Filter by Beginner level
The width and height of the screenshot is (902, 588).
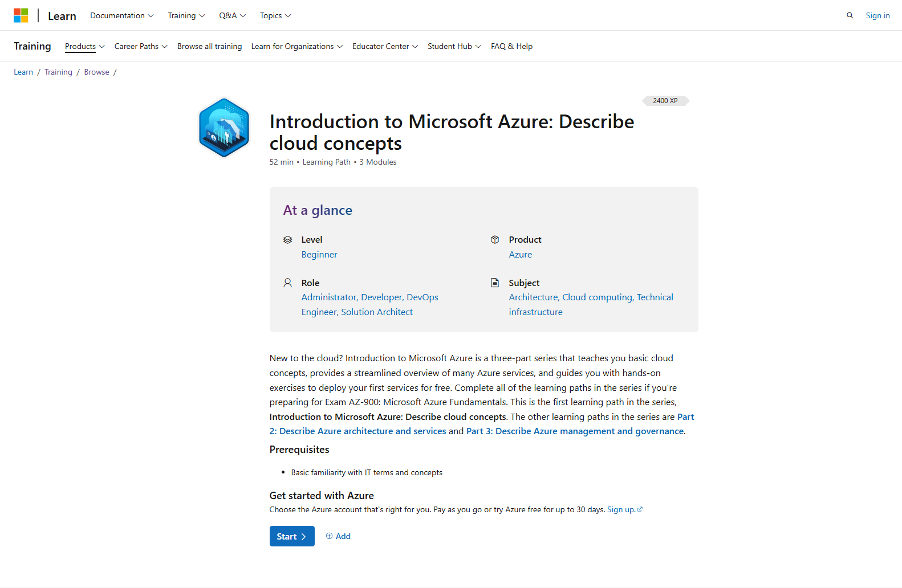click(319, 255)
